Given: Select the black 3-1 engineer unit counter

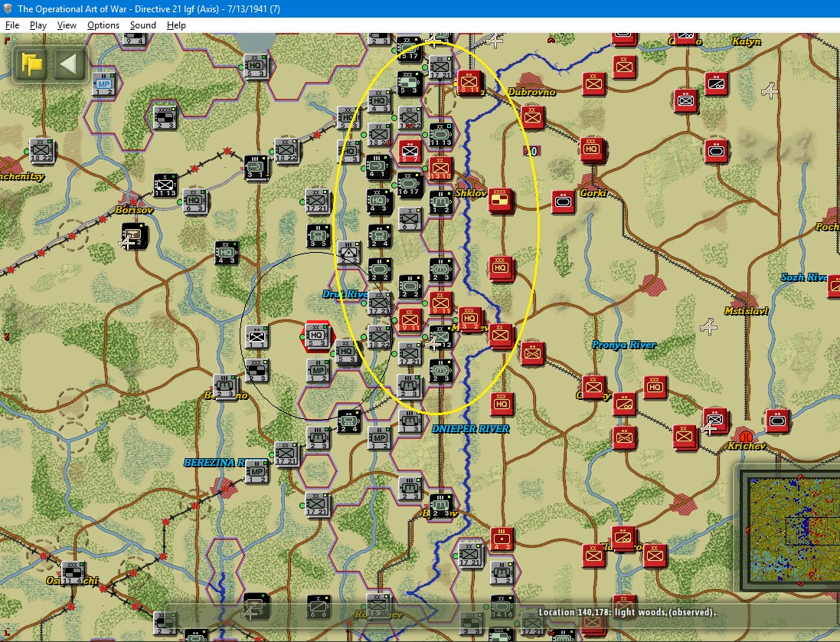Looking at the screenshot, I should 256,168.
